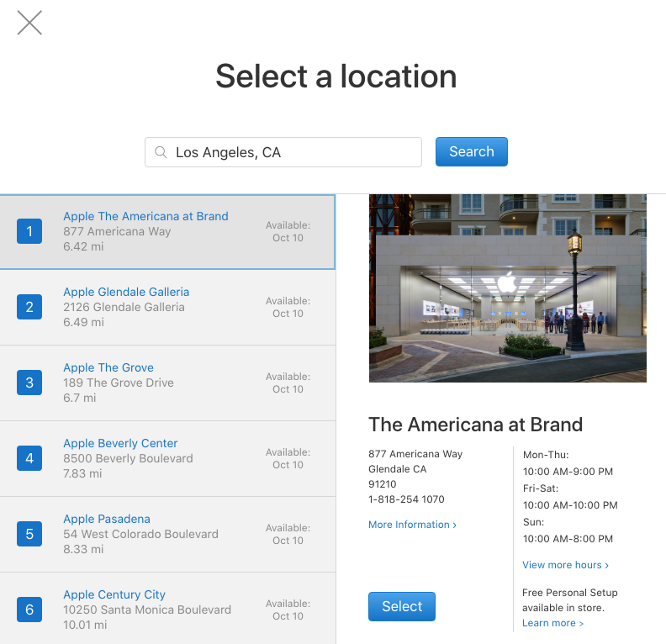Choose Apple The Grove store link
The width and height of the screenshot is (666, 644).
point(108,367)
